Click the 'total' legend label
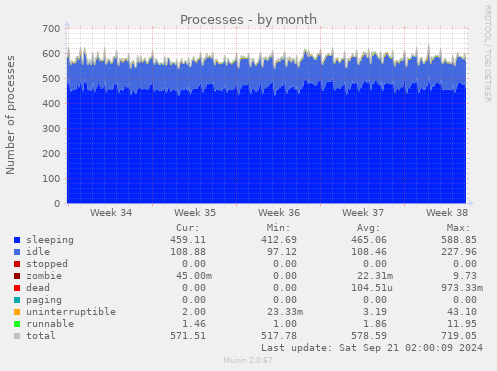The width and height of the screenshot is (497, 371). [41, 336]
